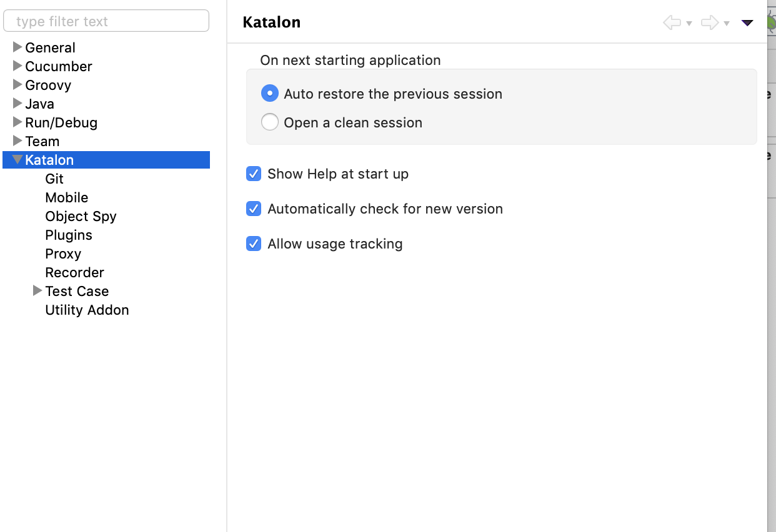
Task: Select Object Spy in the tree
Action: pos(81,216)
